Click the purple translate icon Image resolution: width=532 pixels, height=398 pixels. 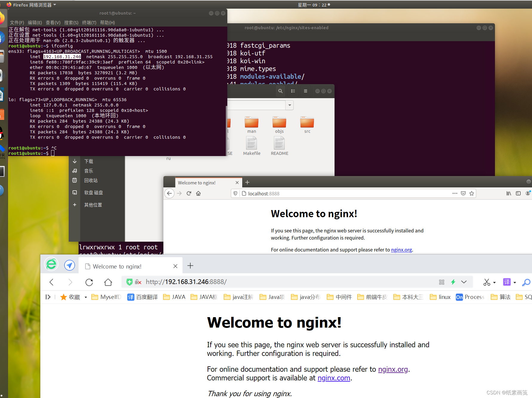(507, 282)
